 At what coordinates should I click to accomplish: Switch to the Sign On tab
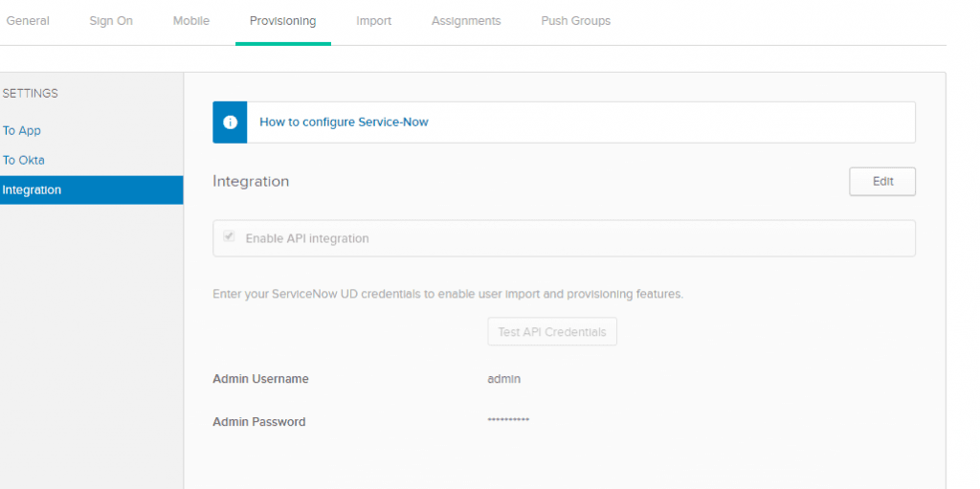click(111, 21)
